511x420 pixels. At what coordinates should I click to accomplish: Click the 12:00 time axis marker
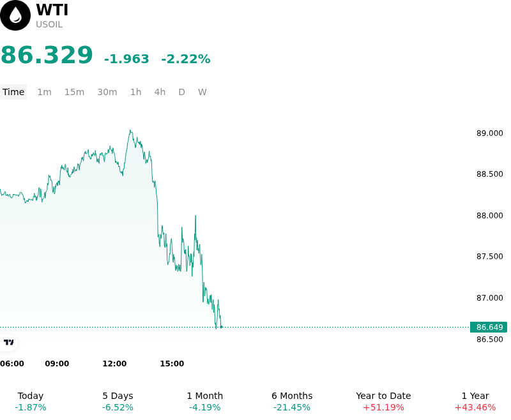114,364
